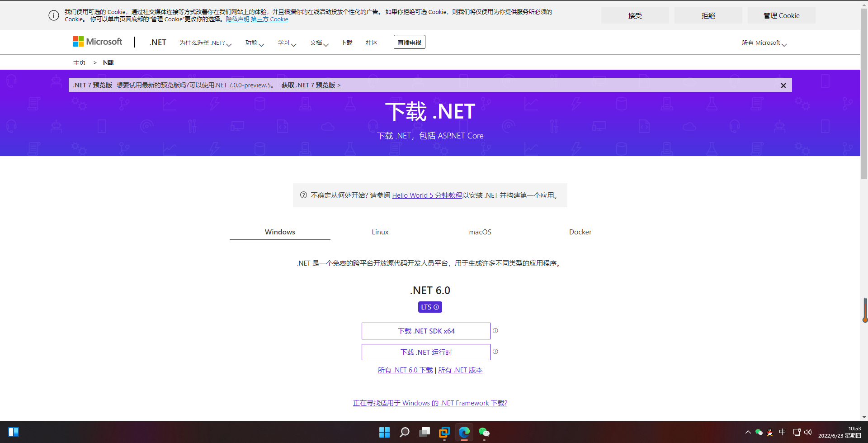Open 所有 .NET 6.0 下载 link
The image size is (868, 443).
[405, 370]
